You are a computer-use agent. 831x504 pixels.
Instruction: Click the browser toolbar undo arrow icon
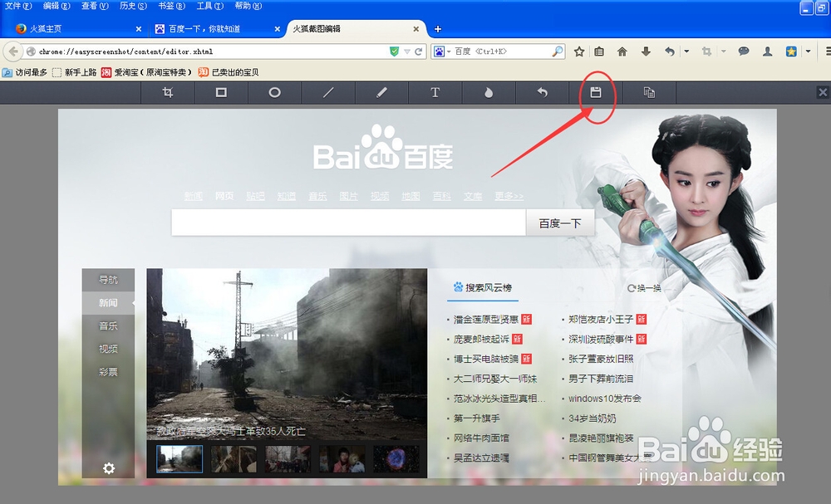[670, 51]
